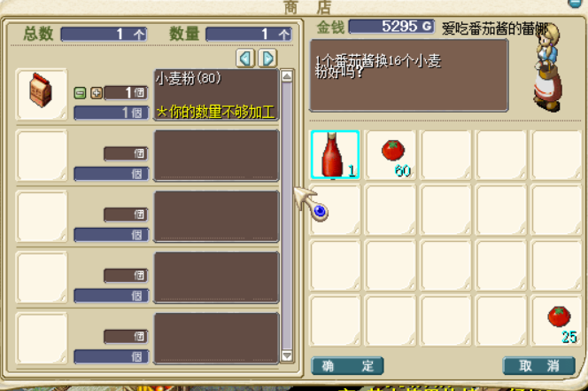Select the ketchup bottle inventory item
Image resolution: width=588 pixels, height=391 pixels.
(x=335, y=154)
